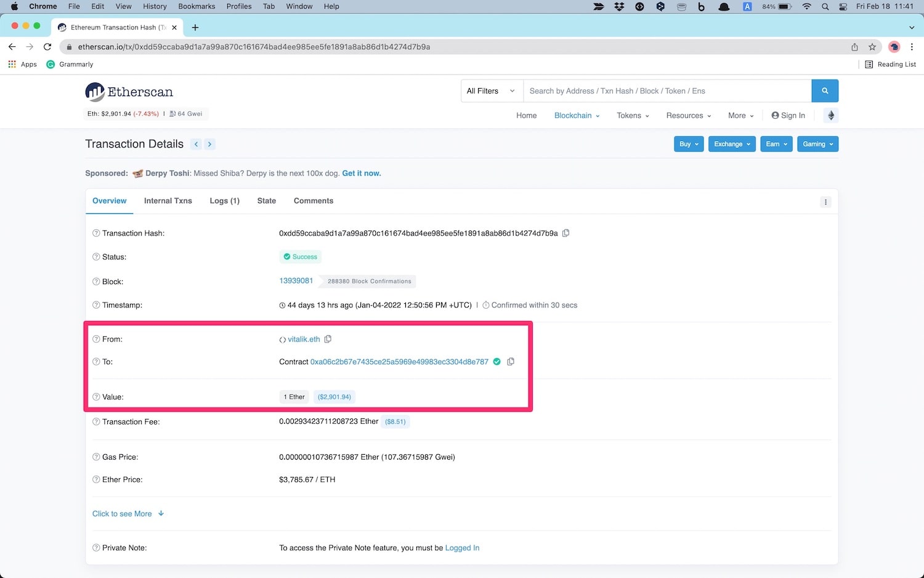Open the three-dot options menu on card
This screenshot has height=578, width=924.
[x=826, y=202]
